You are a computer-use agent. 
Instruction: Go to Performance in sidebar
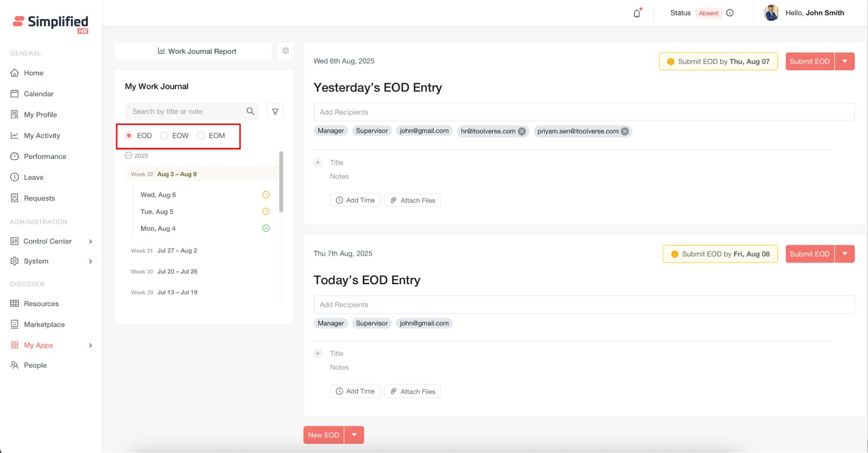(45, 156)
